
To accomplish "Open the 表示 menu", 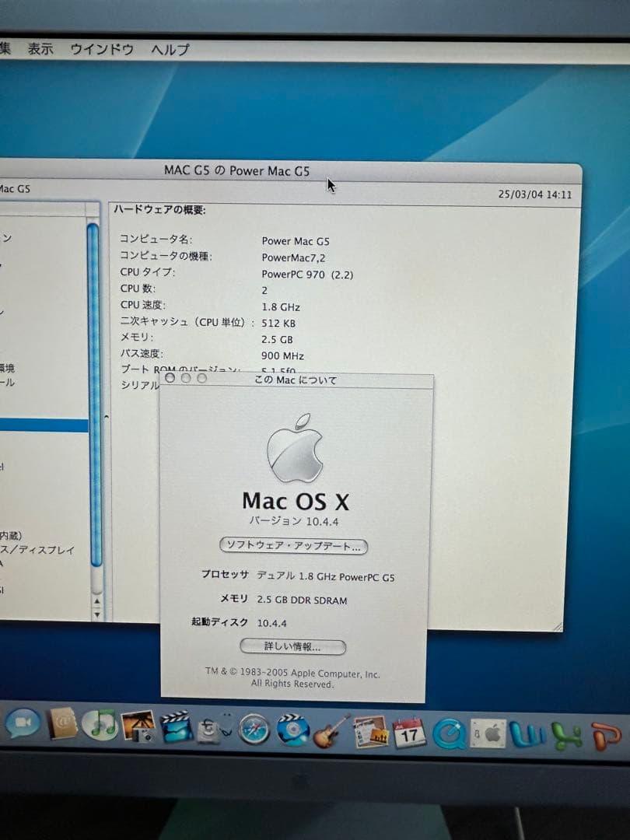I will pyautogui.click(x=40, y=48).
